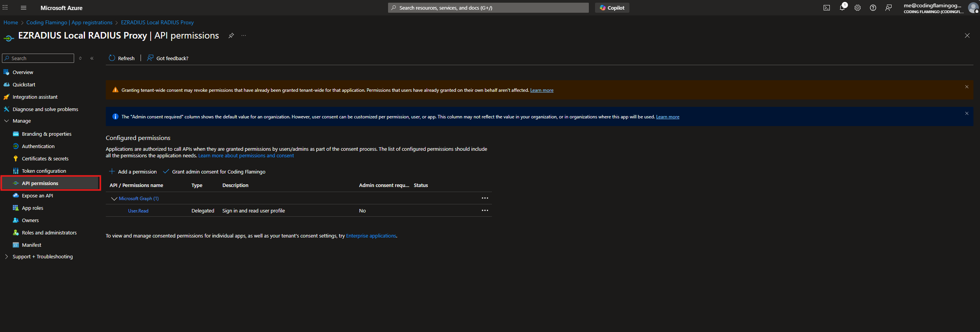Click the account email me@codingflamingo
The height and width of the screenshot is (332, 980).
(933, 5)
